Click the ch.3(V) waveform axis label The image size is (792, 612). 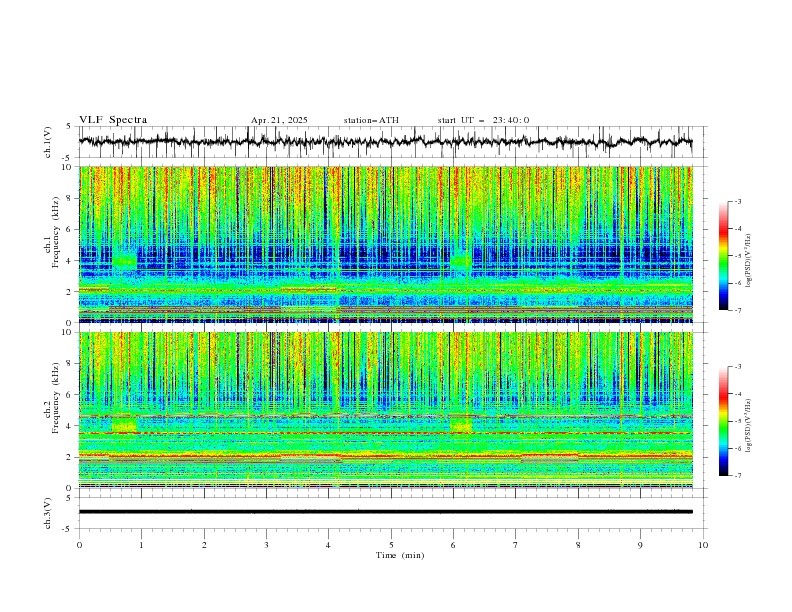(x=48, y=514)
